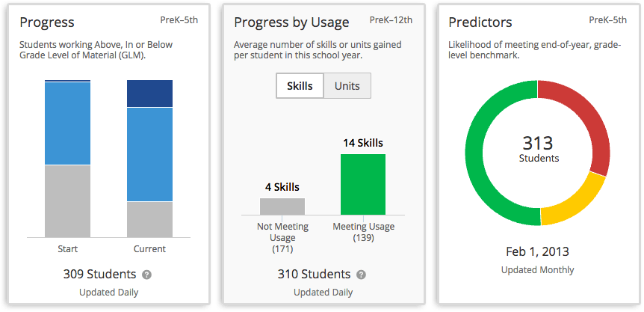644x312 pixels.
Task: Click the green Meeting Usage bar
Action: pyautogui.click(x=363, y=185)
